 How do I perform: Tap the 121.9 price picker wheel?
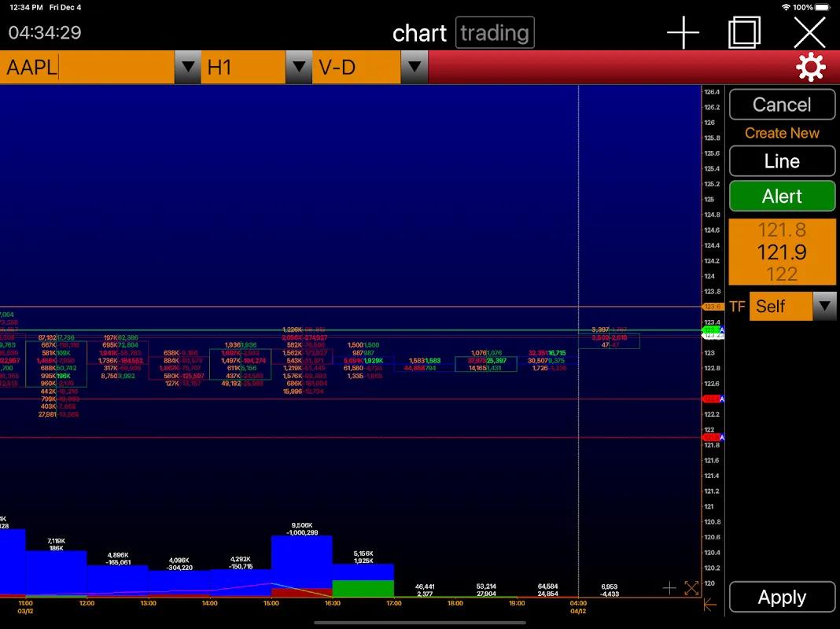pos(782,252)
